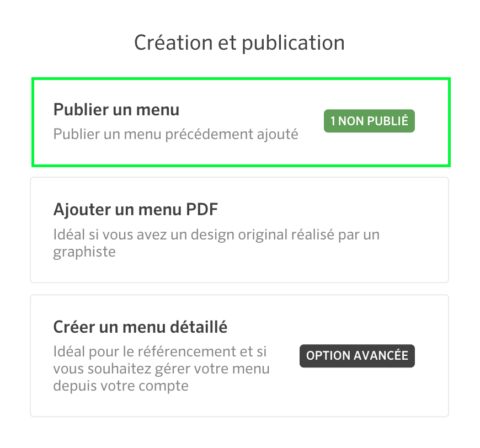Click the "Création et publication" heading
This screenshot has height=448, width=480.
[239, 43]
